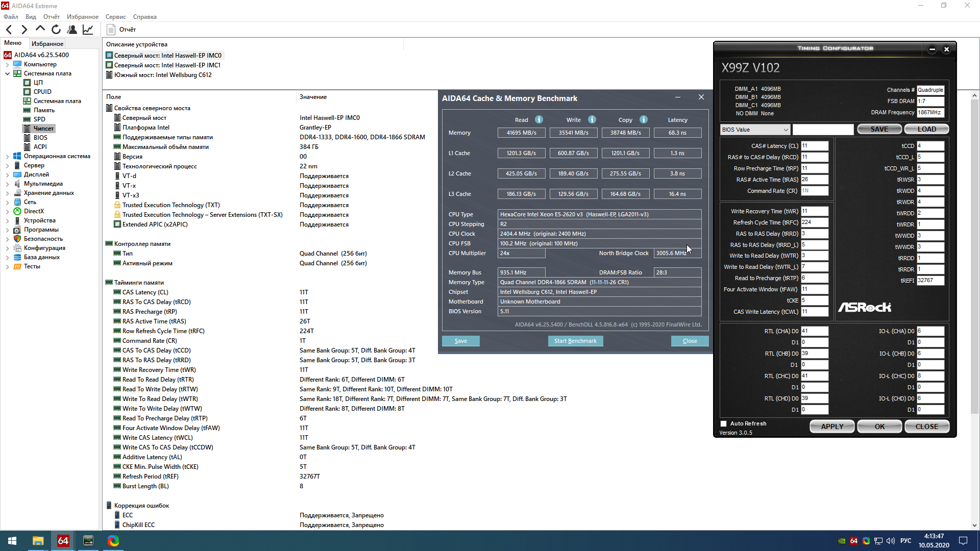Switch to the Избранное tab
Screen dimensions: 980x551
point(47,44)
